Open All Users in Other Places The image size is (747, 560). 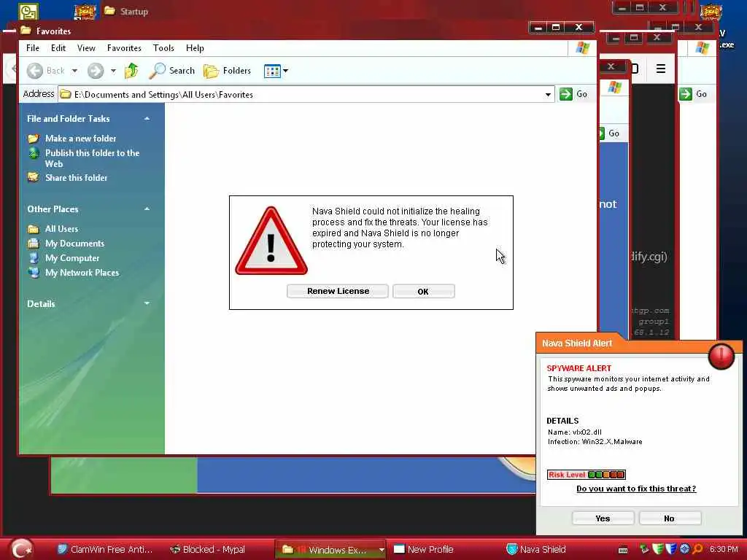[x=61, y=228]
